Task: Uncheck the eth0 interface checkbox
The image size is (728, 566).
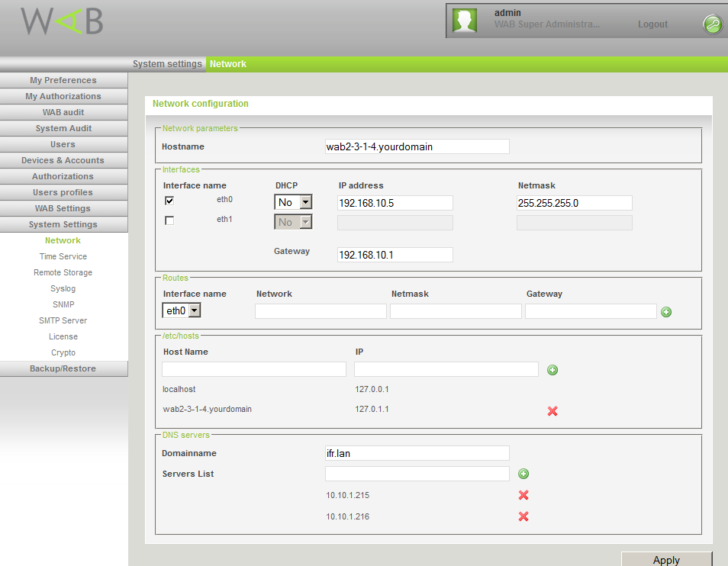Action: click(x=169, y=201)
